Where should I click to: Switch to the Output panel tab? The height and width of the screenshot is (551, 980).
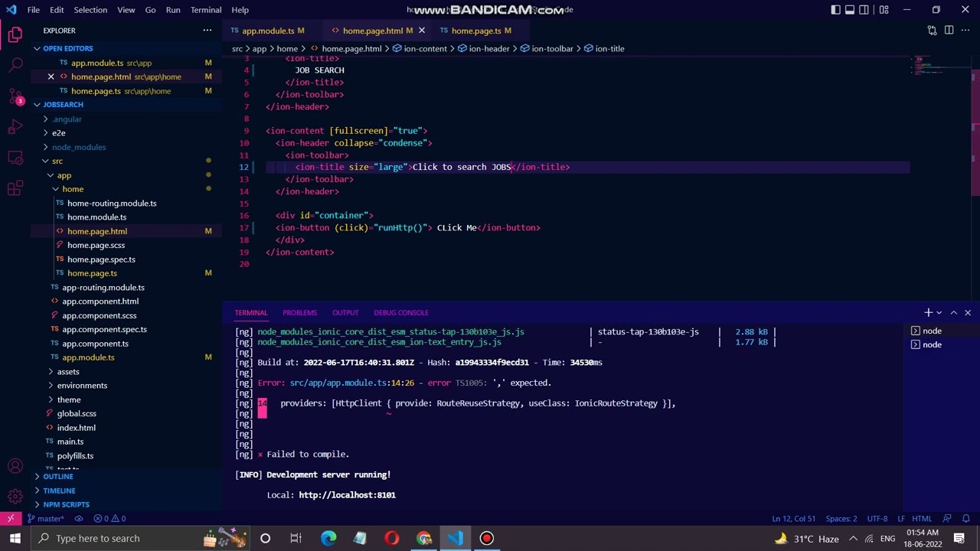coord(345,312)
